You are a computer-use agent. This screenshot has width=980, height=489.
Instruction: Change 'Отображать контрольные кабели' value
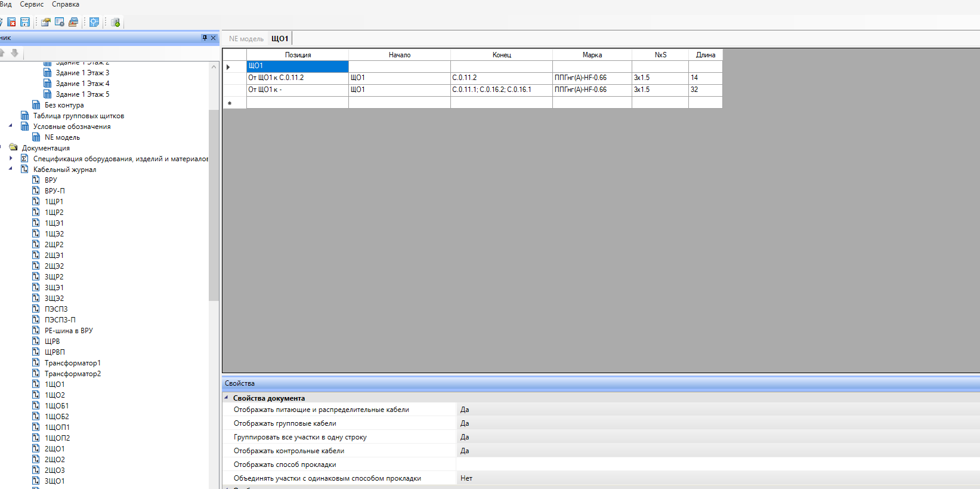[718, 451]
